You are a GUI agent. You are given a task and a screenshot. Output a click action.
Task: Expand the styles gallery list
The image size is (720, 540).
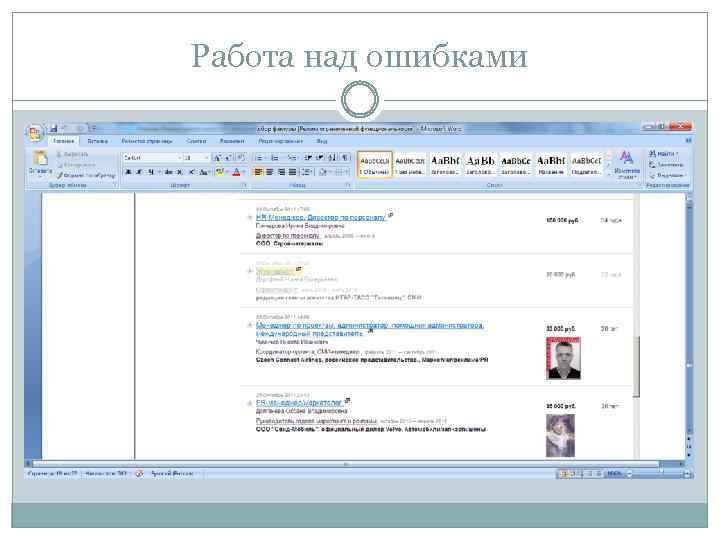(x=609, y=174)
